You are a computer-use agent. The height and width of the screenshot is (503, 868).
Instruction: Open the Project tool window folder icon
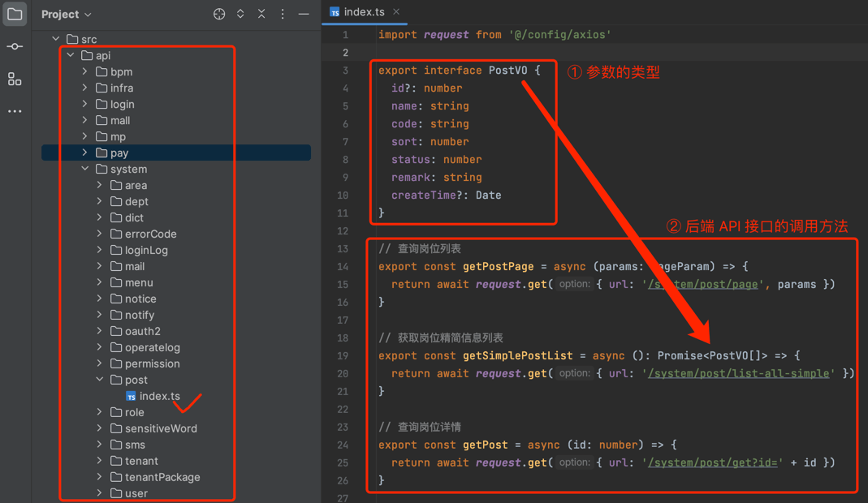pyautogui.click(x=15, y=14)
